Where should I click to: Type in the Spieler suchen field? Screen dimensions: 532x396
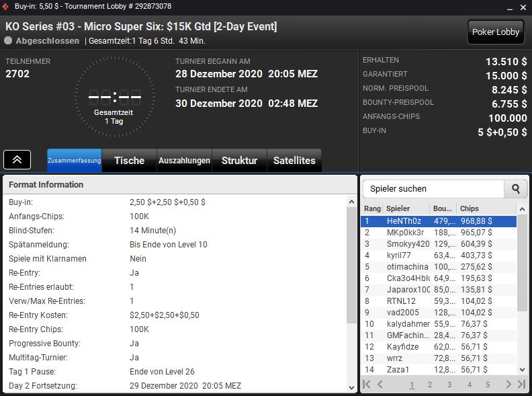click(433, 189)
